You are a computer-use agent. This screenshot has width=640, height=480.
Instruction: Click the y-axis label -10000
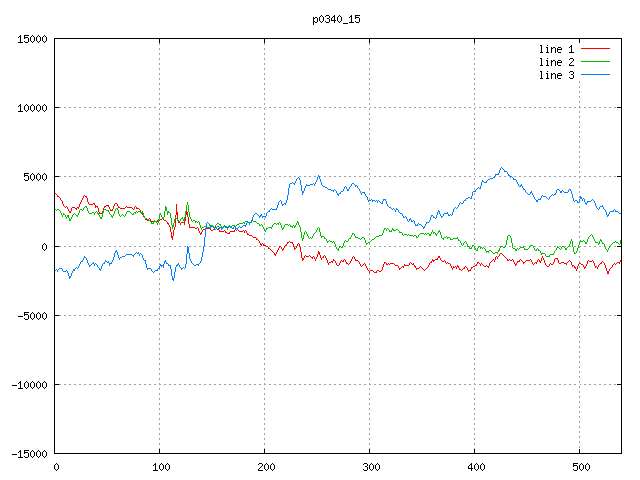coord(29,385)
